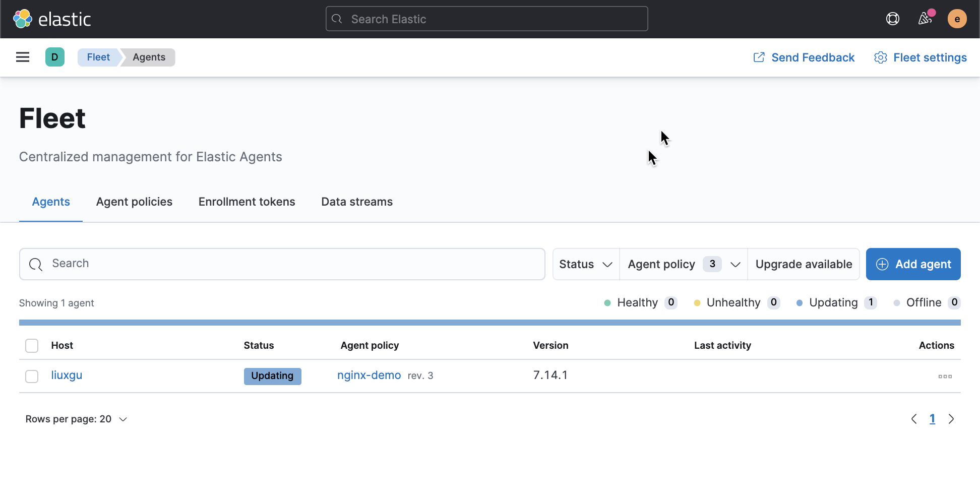Viewport: 980px width, 501px height.
Task: Click the Add agent button
Action: pos(913,264)
